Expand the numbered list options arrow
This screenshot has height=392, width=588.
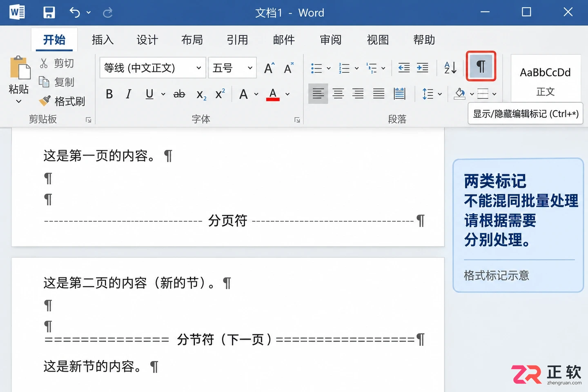click(x=356, y=68)
